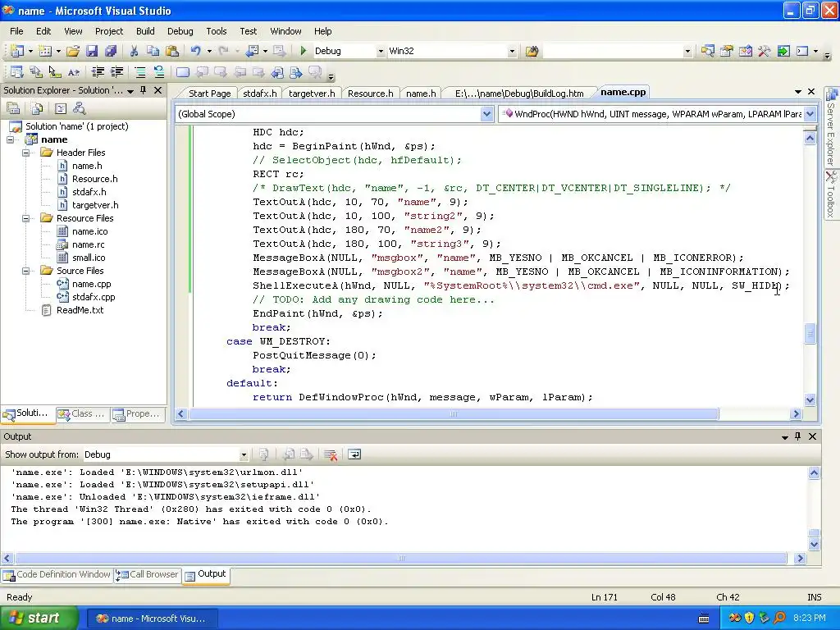
Task: Click the code editor horizontal scrollbar thumb
Action: point(453,414)
